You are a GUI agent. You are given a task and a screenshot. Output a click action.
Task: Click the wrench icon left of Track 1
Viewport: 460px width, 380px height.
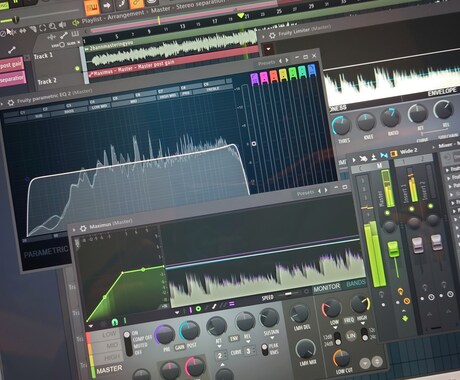click(12, 50)
